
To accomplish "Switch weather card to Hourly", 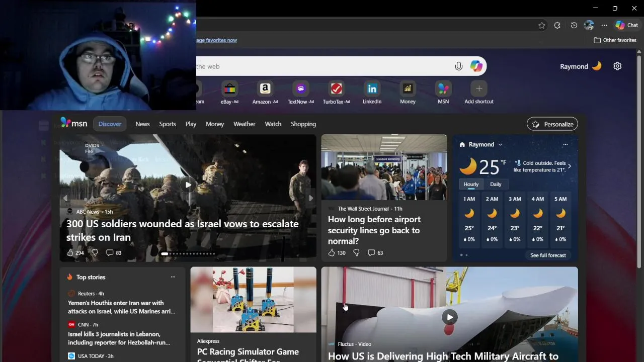I will (471, 184).
